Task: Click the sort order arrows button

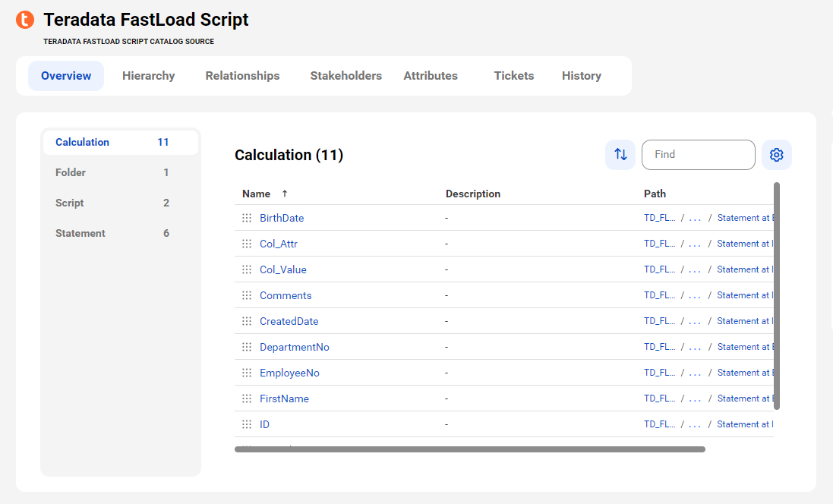Action: pos(620,155)
